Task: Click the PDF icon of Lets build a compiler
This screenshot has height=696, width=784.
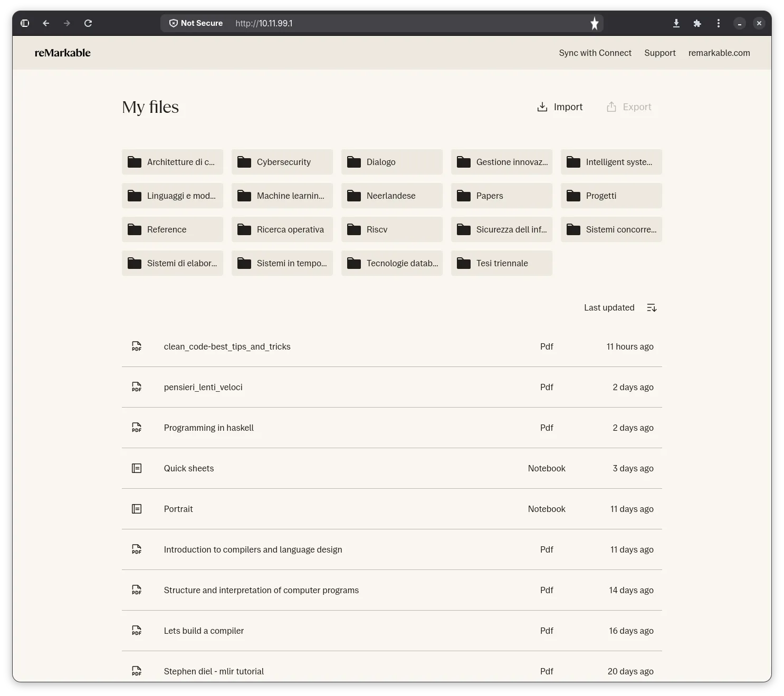Action: click(x=137, y=631)
